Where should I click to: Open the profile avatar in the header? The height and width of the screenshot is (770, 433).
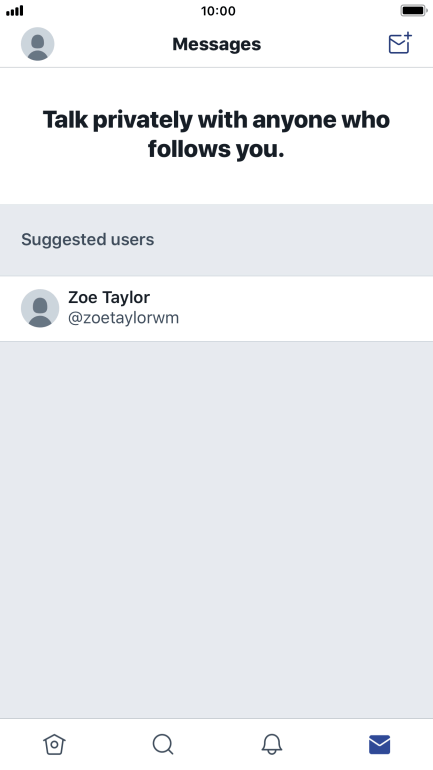37,44
